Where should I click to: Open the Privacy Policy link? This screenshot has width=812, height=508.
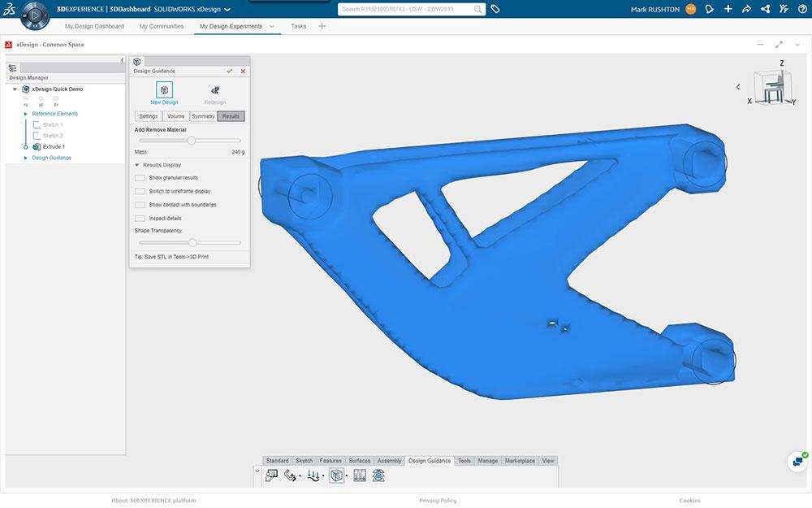coord(438,501)
